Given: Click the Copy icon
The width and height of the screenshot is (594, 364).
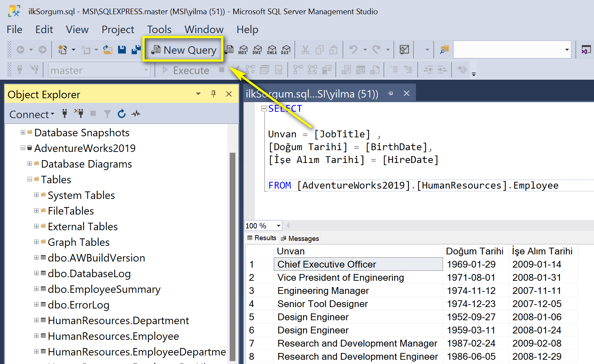Looking at the screenshot, I should coord(319,49).
